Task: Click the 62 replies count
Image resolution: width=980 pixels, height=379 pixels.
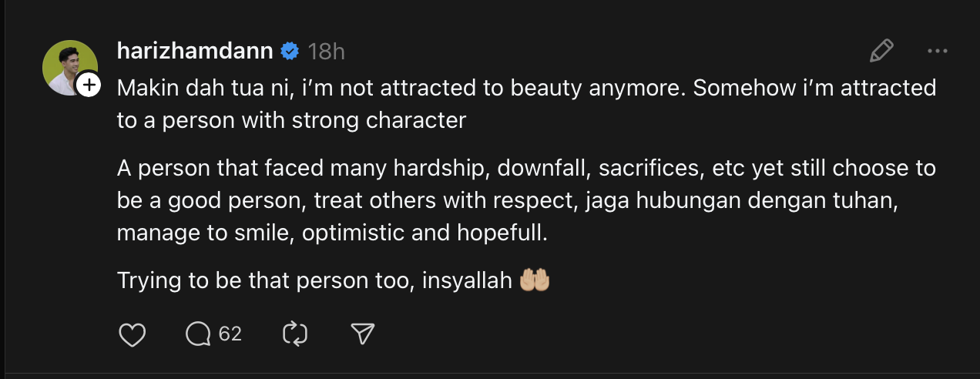Action: 230,334
